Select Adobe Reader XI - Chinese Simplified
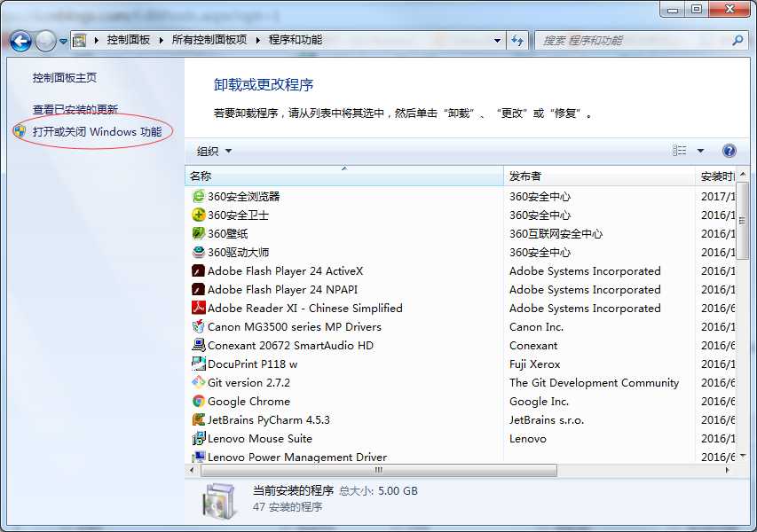Image resolution: width=757 pixels, height=532 pixels. 305,309
